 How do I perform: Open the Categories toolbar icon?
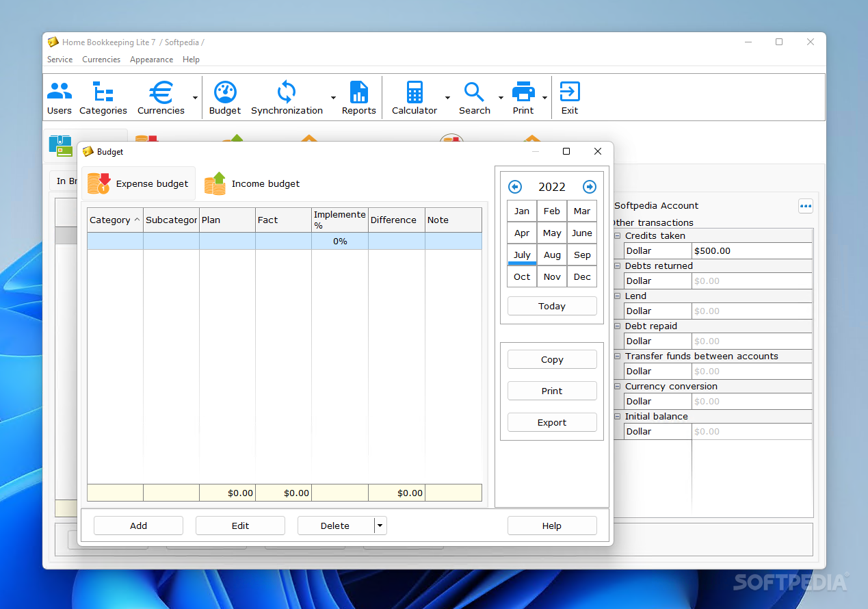pyautogui.click(x=103, y=98)
